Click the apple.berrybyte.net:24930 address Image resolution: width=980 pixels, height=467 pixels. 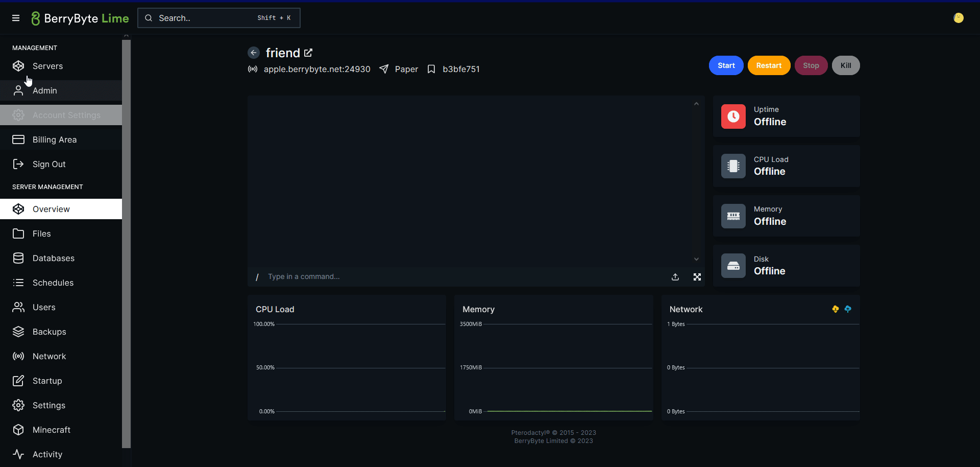(x=317, y=69)
